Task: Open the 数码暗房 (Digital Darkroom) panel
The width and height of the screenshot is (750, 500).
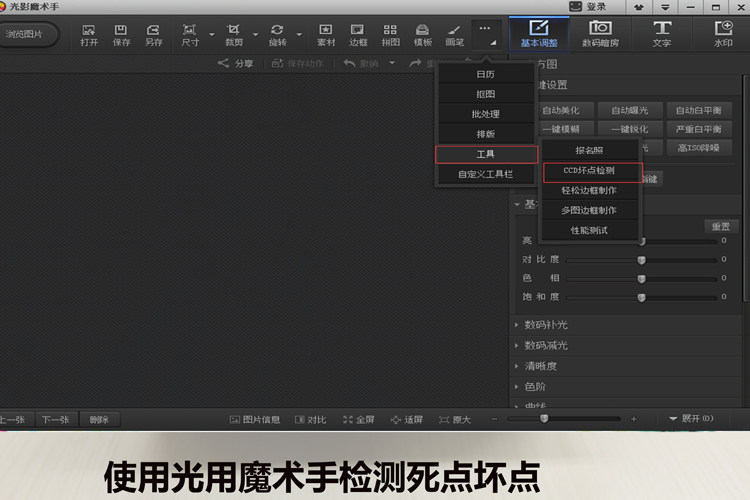Action: 600,33
